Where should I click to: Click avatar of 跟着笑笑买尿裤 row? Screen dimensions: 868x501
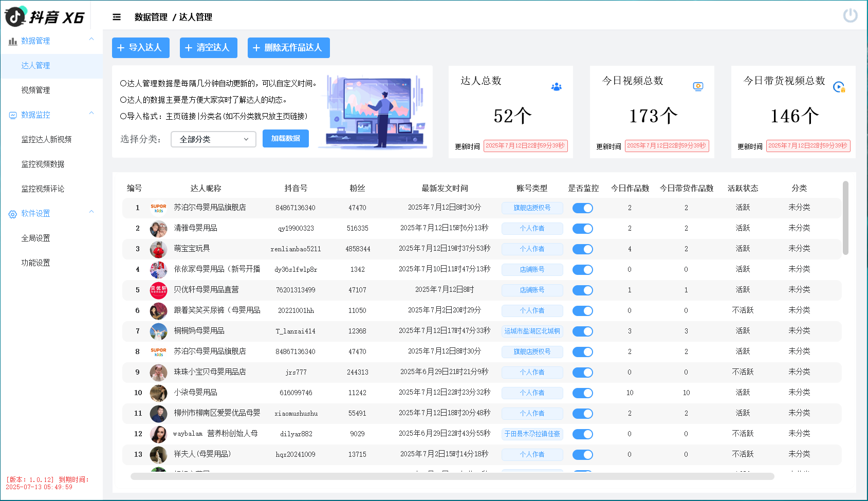click(158, 311)
